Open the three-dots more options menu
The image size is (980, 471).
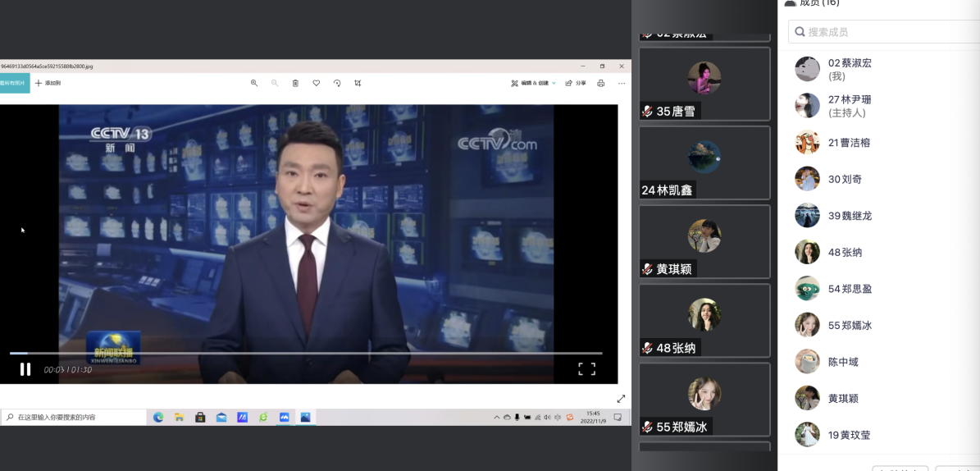point(622,83)
